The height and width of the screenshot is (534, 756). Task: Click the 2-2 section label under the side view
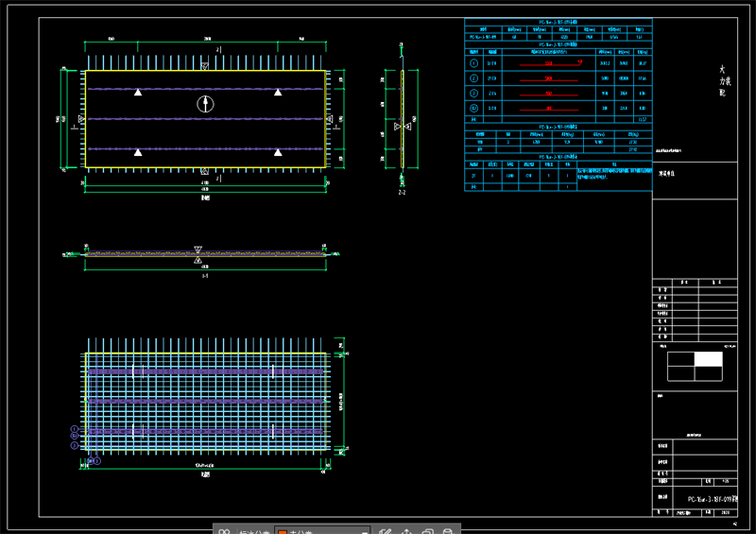pyautogui.click(x=403, y=193)
